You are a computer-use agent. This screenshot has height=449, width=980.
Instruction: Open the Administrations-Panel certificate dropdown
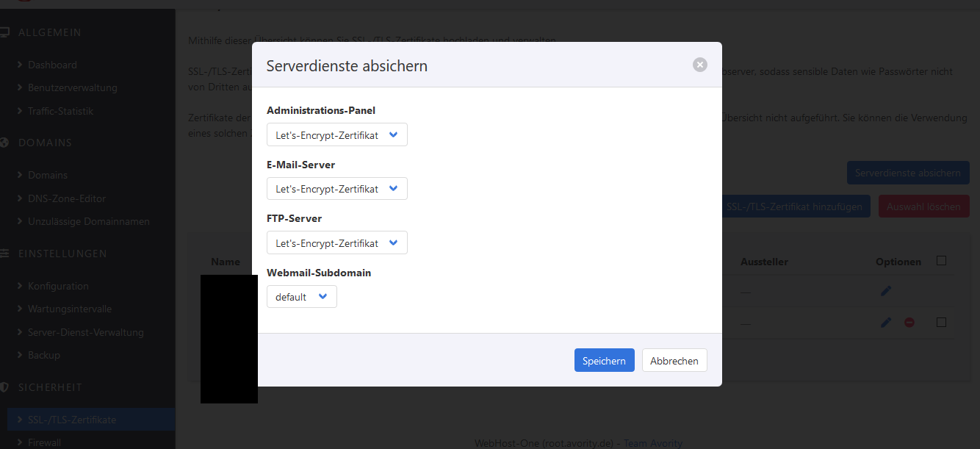click(336, 135)
